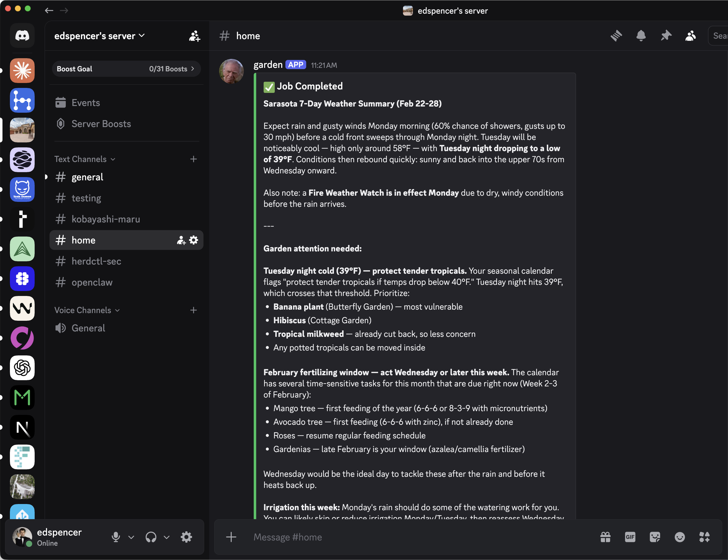Deafen audio with the headphones toggle
This screenshot has height=560, width=728.
point(151,537)
